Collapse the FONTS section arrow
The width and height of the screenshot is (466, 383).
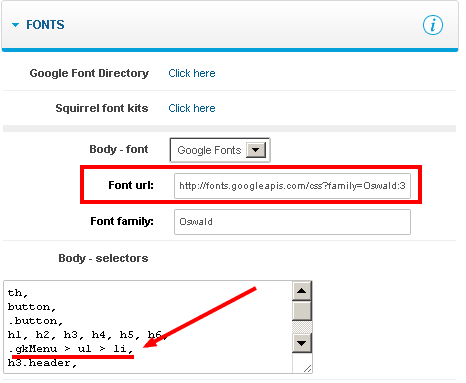(x=15, y=25)
